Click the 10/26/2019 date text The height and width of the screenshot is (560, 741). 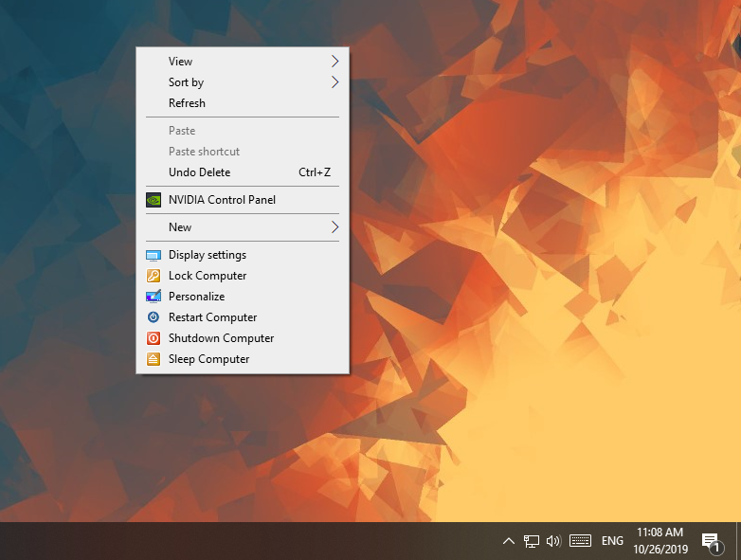(x=660, y=550)
